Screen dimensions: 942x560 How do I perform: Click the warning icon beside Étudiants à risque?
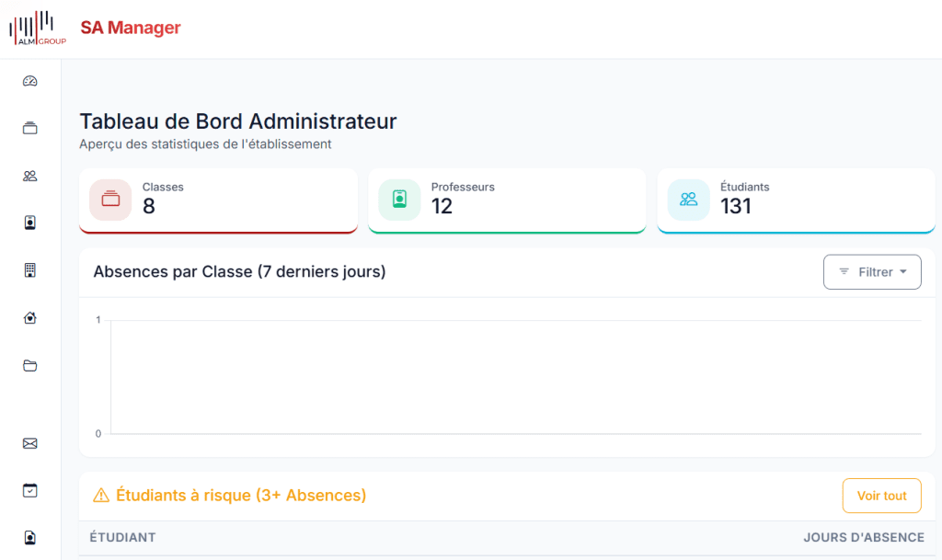point(101,496)
